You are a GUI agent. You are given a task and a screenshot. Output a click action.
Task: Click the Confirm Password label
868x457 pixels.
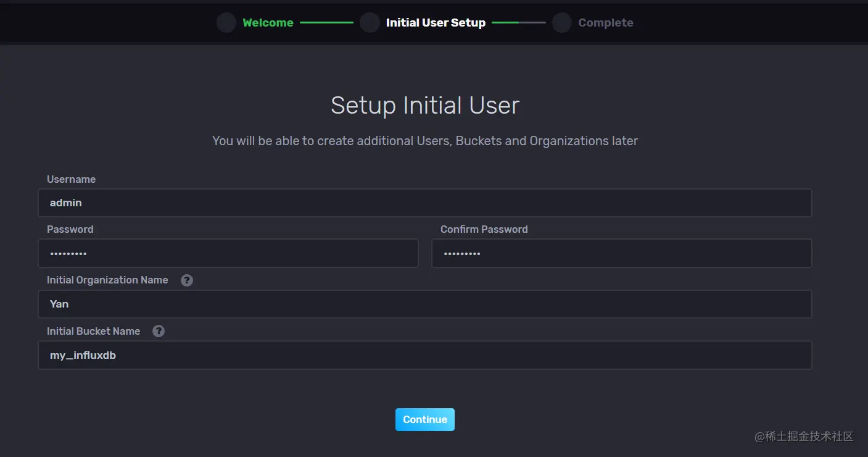(484, 229)
